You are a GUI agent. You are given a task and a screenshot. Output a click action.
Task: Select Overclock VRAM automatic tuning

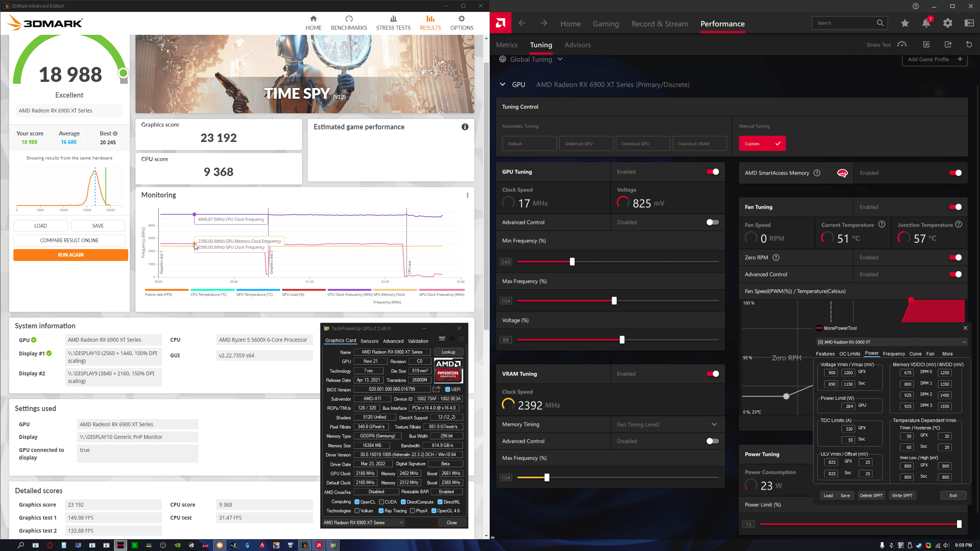tap(699, 143)
